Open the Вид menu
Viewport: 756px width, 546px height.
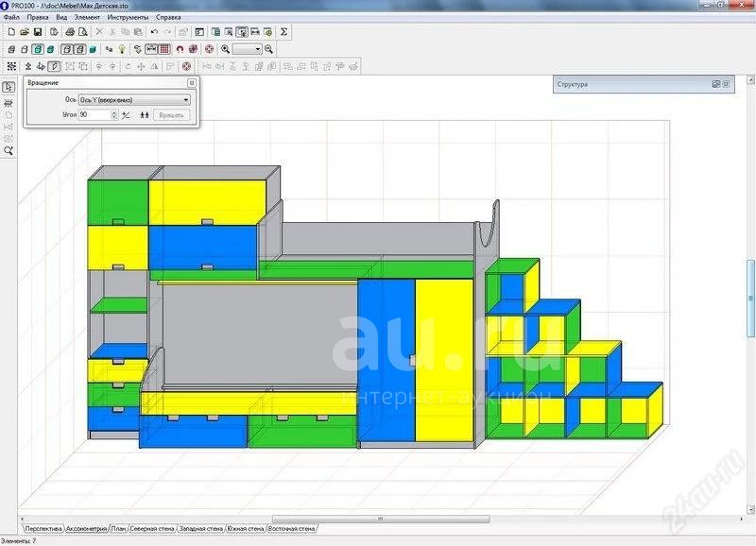coord(61,17)
